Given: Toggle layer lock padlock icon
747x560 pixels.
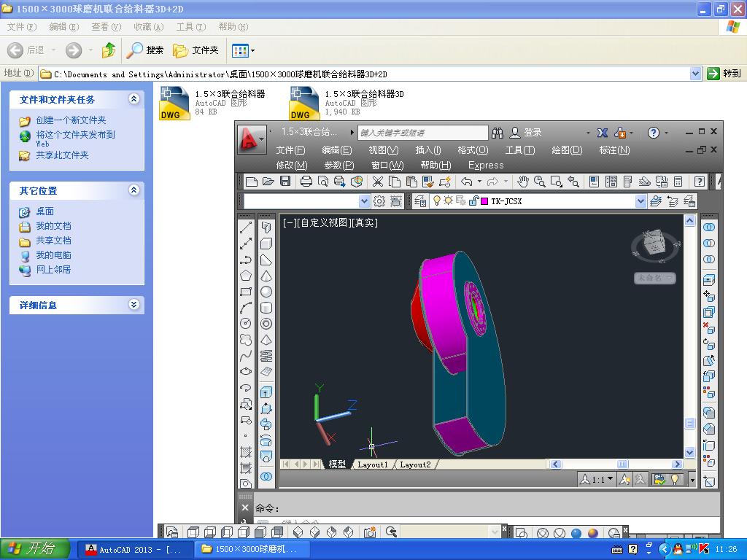Looking at the screenshot, I should [473, 201].
